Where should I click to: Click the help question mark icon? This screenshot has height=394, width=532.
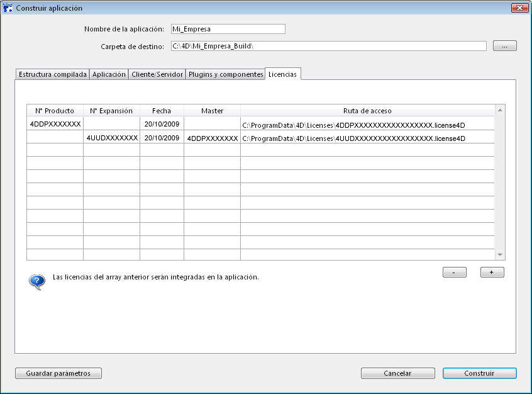[37, 281]
